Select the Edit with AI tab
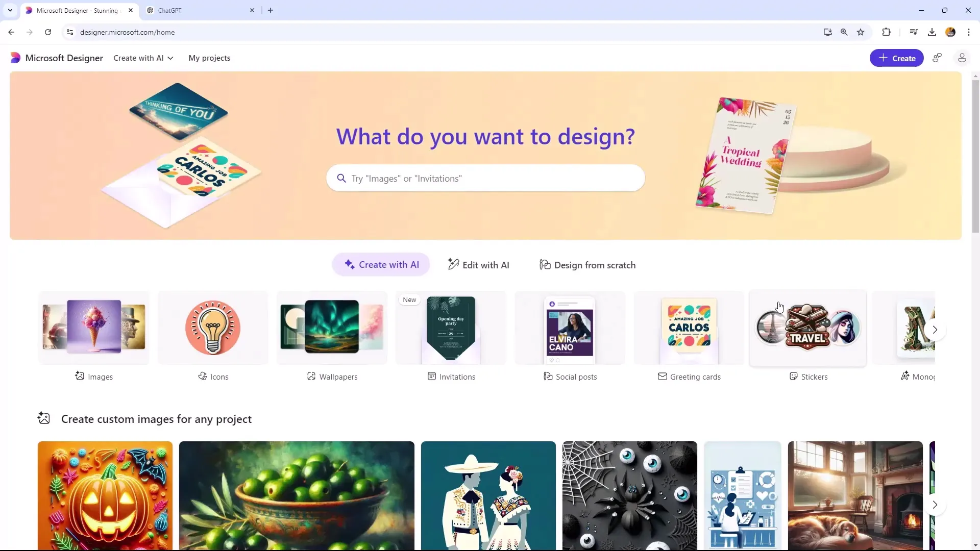Viewport: 980px width, 551px height. pos(479,264)
